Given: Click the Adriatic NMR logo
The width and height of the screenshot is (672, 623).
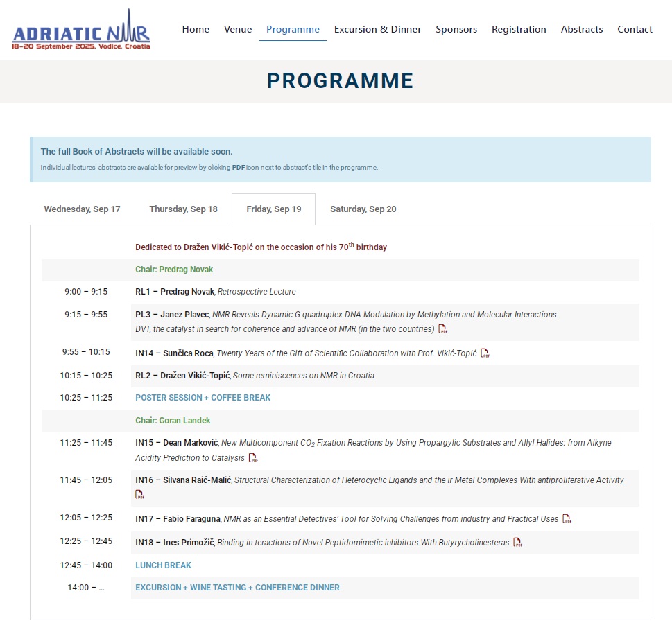Looking at the screenshot, I should (81, 30).
